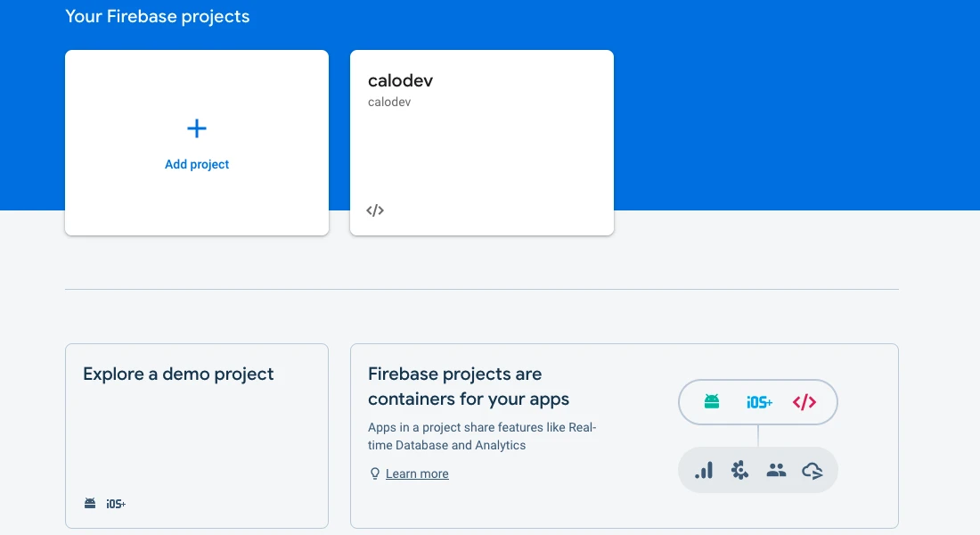
Task: Click the lightbulb icon beside Learn more
Action: coord(375,473)
